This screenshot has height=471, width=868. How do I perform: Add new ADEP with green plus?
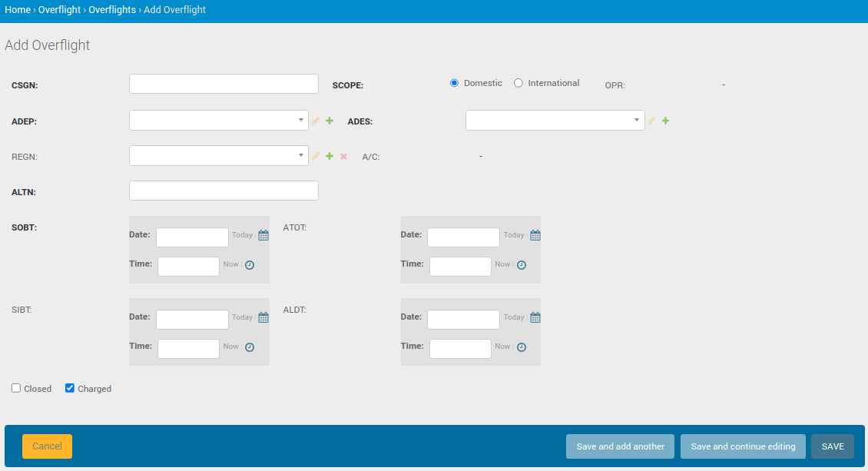pyautogui.click(x=330, y=121)
